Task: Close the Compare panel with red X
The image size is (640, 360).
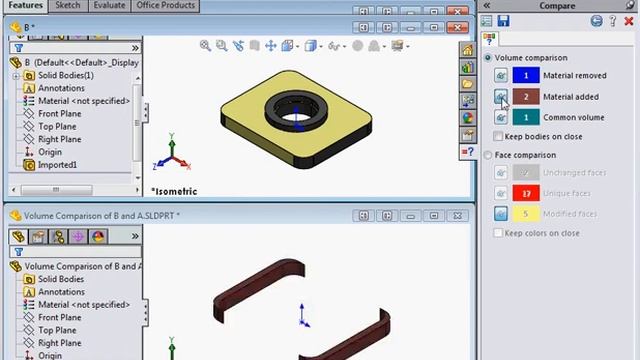Action: [629, 21]
